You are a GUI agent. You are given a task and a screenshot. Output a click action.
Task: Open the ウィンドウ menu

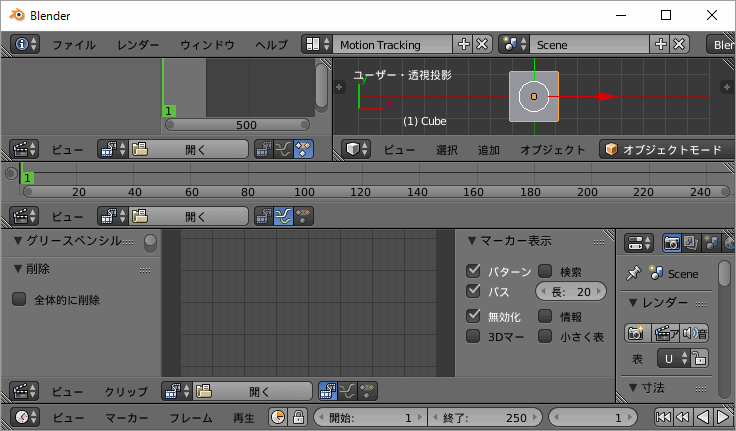(207, 45)
